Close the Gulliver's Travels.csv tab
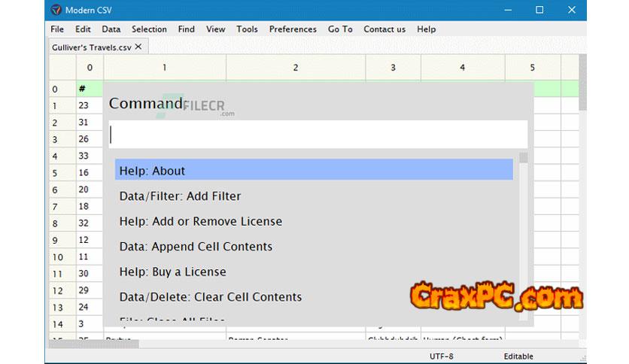The width and height of the screenshot is (629, 364). (x=138, y=47)
